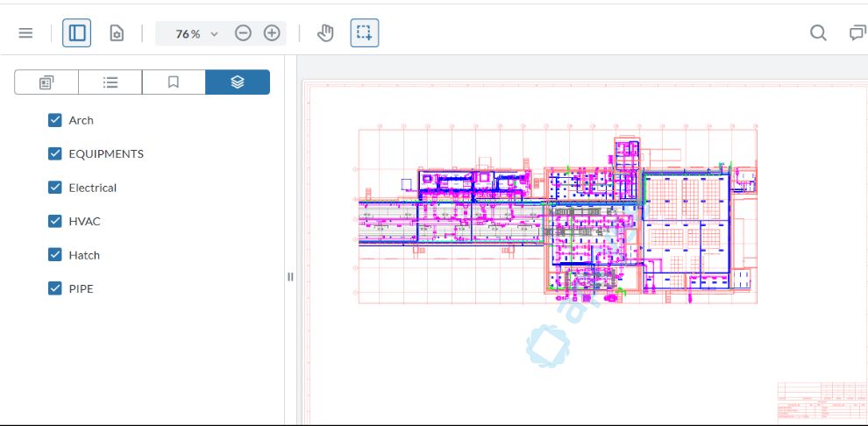Select the marquee selection tool
The width and height of the screenshot is (868, 426).
click(365, 33)
